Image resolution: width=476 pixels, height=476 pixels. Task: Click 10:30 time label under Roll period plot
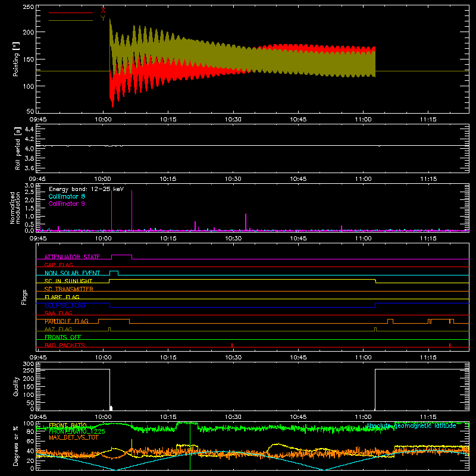(233, 179)
